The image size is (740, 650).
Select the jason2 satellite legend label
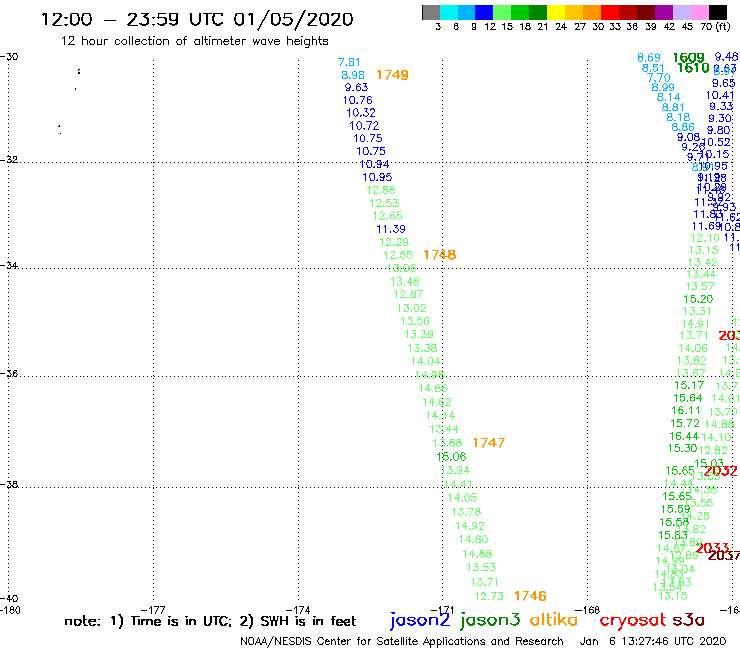point(420,620)
